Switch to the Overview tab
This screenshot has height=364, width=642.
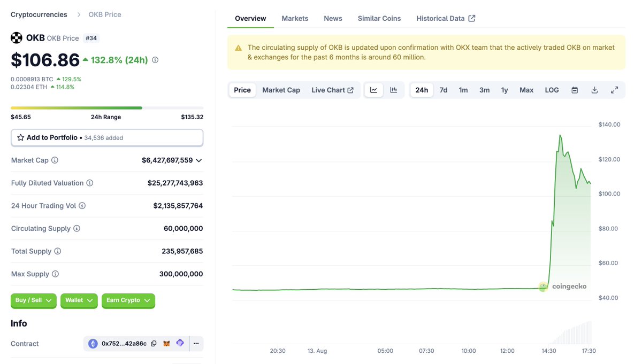click(x=250, y=18)
